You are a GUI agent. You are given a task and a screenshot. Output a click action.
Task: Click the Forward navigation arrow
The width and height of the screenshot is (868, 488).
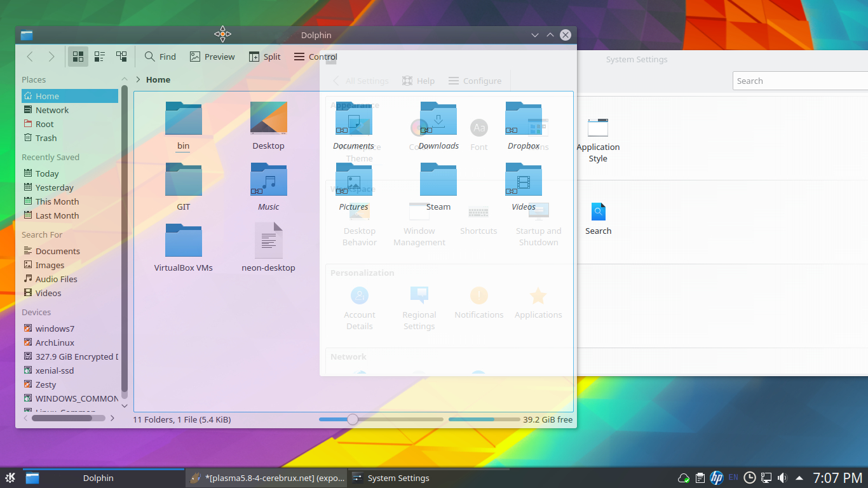51,57
